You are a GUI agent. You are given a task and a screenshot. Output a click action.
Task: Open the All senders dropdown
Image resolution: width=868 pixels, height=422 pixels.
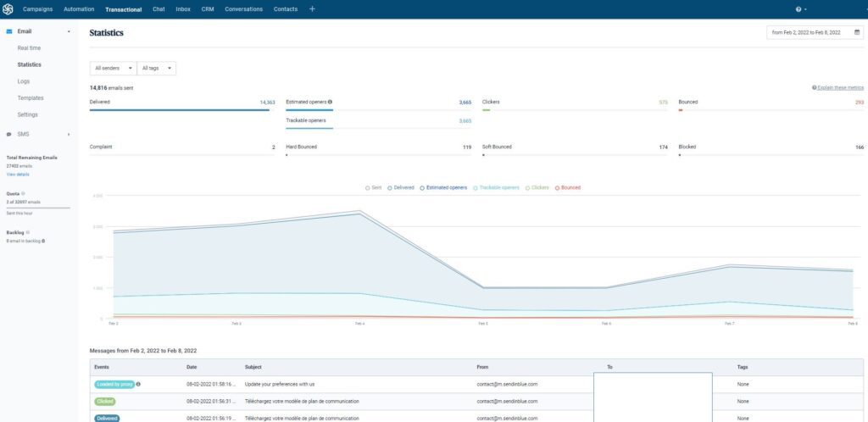(x=113, y=68)
